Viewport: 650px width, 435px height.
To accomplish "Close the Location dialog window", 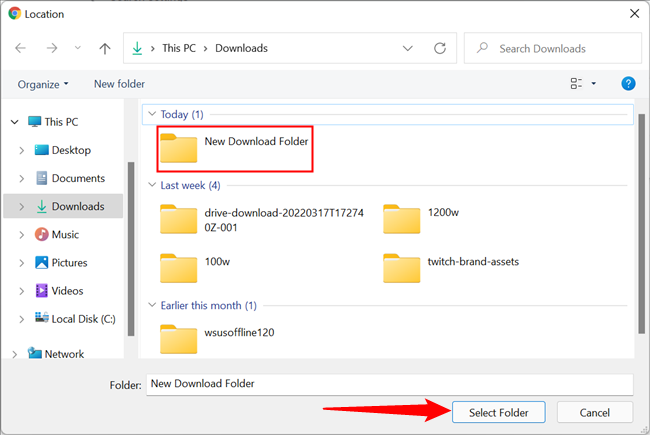I will click(635, 14).
